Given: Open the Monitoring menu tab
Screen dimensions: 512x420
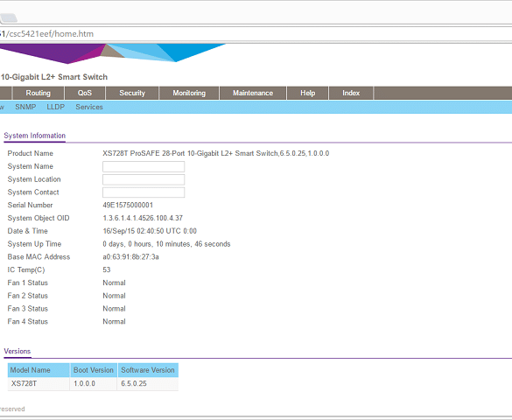Looking at the screenshot, I should 189,93.
